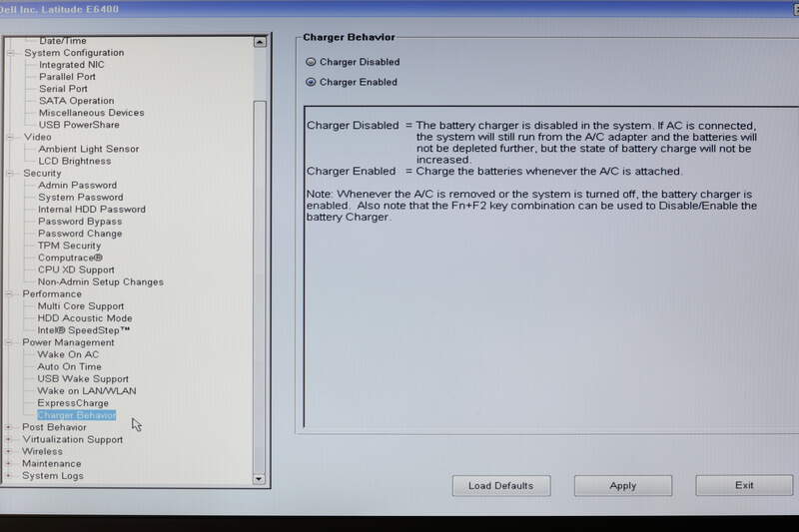Open USB PowerShare setting

tap(79, 125)
